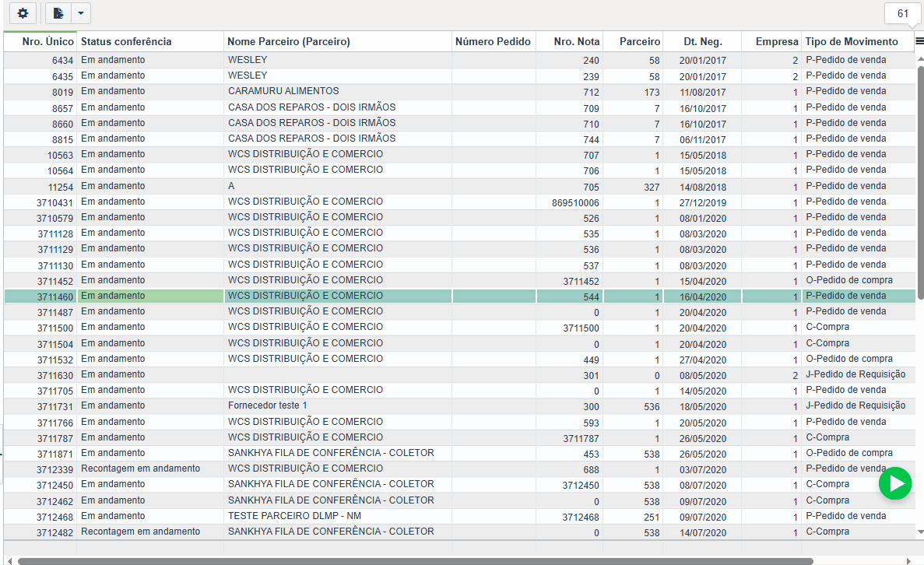The height and width of the screenshot is (565, 924).
Task: Click partner name 'A' cell
Action: point(338,186)
